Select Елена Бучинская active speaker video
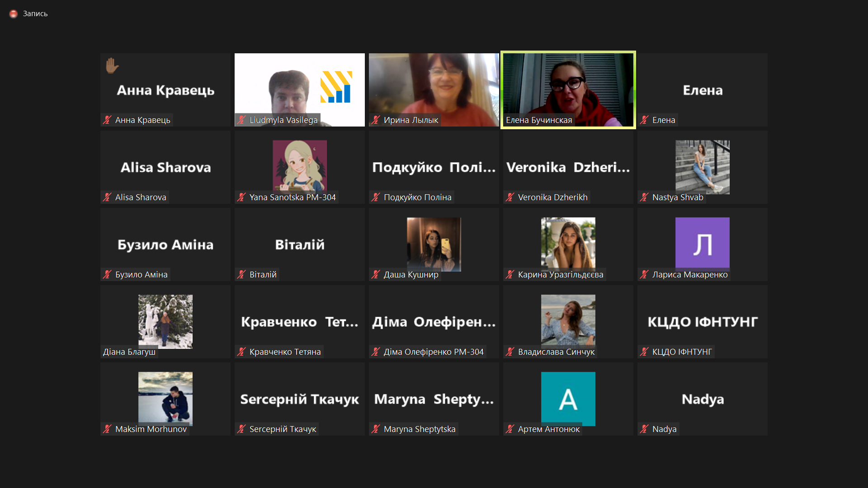 [x=568, y=90]
